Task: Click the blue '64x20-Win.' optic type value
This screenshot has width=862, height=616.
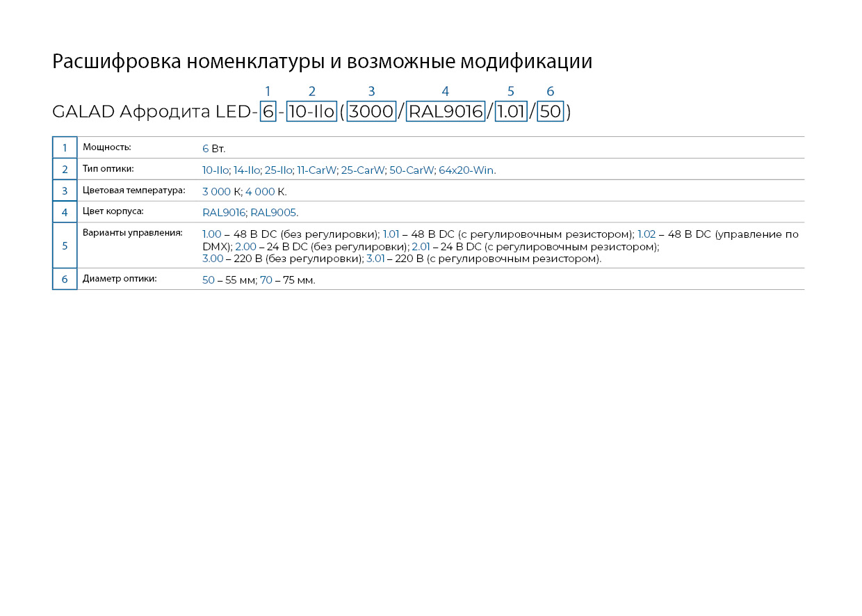Action: tap(467, 170)
